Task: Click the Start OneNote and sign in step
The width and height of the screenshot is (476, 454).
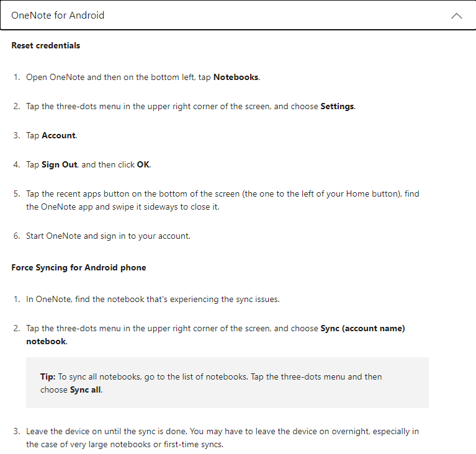Action: pyautogui.click(x=108, y=236)
